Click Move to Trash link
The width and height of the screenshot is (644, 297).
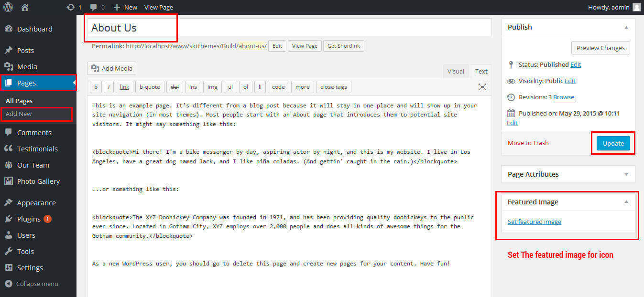pyautogui.click(x=528, y=143)
